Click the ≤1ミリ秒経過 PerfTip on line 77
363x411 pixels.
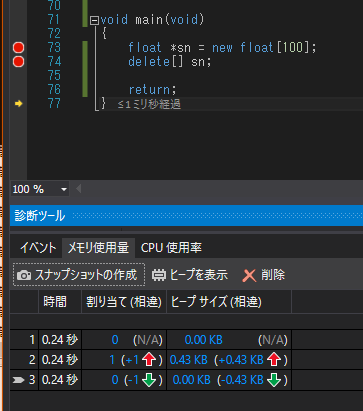click(149, 104)
